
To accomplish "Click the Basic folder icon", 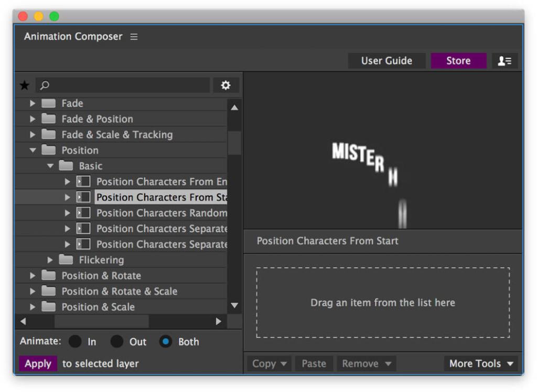I will [66, 166].
